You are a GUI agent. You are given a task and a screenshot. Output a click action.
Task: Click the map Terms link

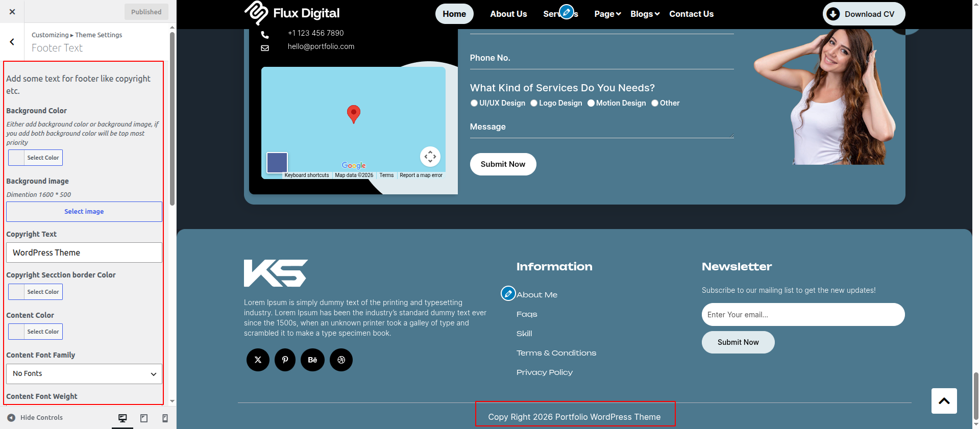click(386, 175)
